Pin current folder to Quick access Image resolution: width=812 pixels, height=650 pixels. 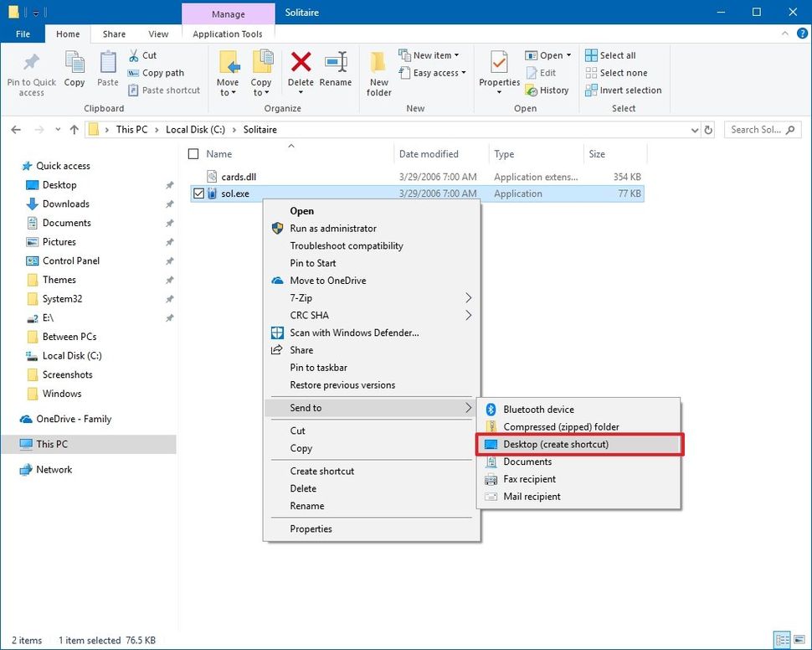click(x=31, y=73)
